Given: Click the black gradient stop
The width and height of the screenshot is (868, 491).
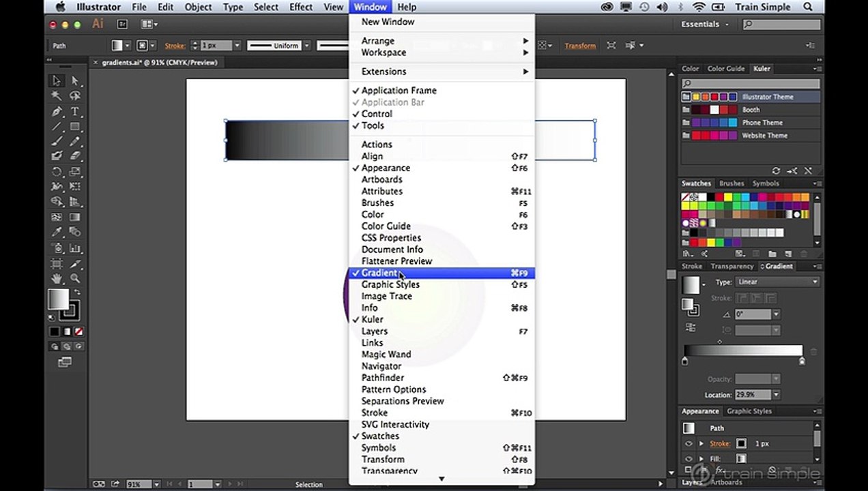Looking at the screenshot, I should (x=684, y=361).
